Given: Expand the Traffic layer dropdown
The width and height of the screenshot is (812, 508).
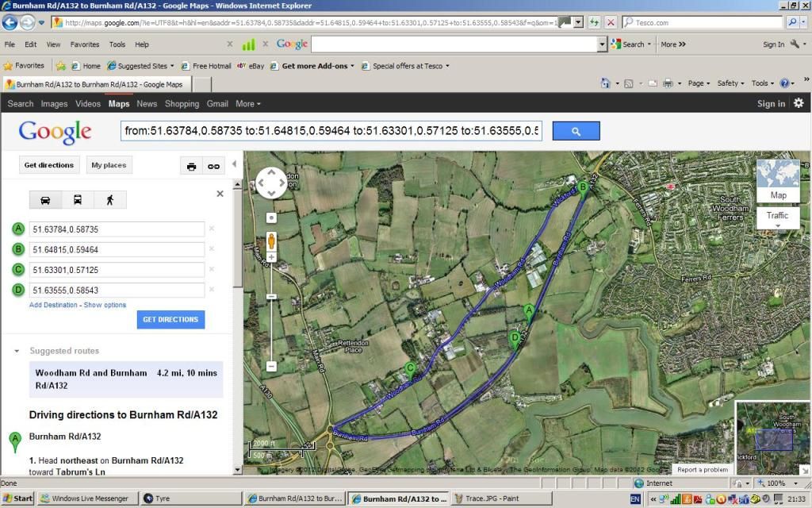Looking at the screenshot, I should (x=777, y=226).
